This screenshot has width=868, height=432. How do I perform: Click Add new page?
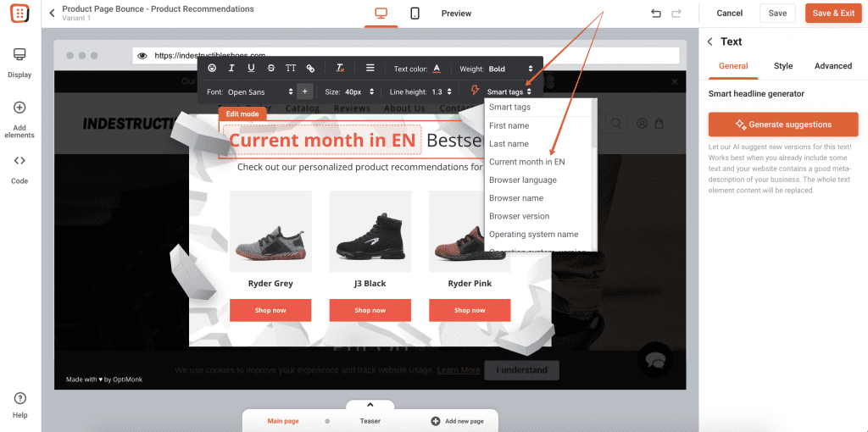coord(457,421)
